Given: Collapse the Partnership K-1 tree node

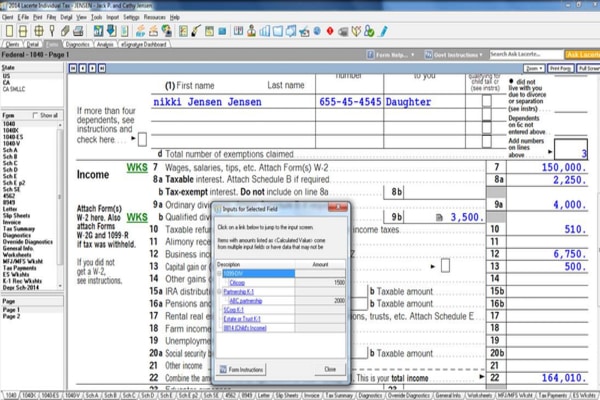Looking at the screenshot, I should pyautogui.click(x=219, y=292).
